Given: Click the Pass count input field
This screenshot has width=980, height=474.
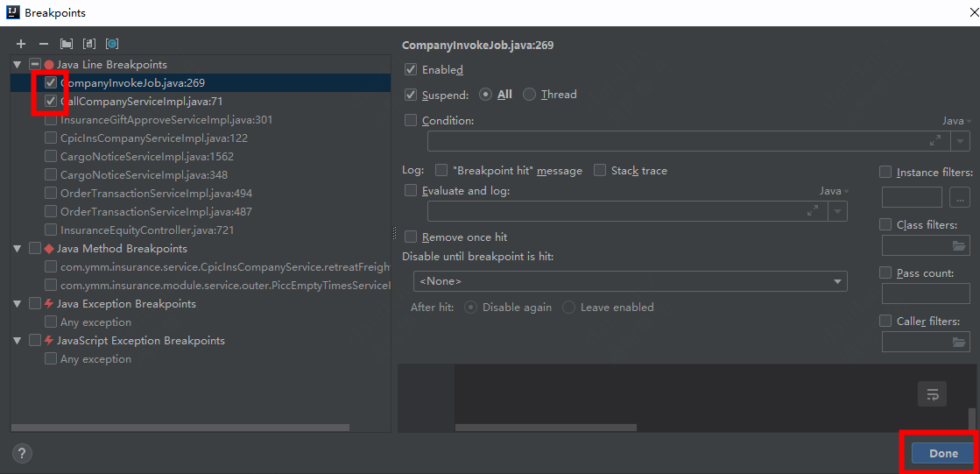Looking at the screenshot, I should (926, 294).
